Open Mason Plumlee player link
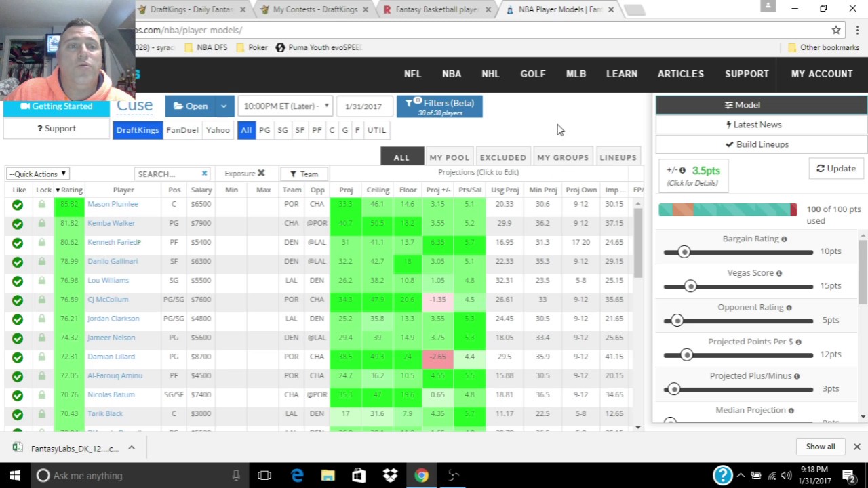The height and width of the screenshot is (488, 868). click(x=113, y=204)
